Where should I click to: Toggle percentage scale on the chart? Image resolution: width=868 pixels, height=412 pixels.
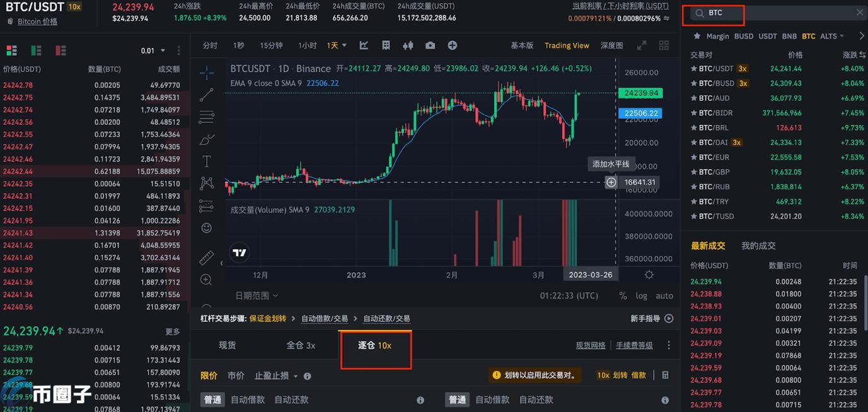622,295
